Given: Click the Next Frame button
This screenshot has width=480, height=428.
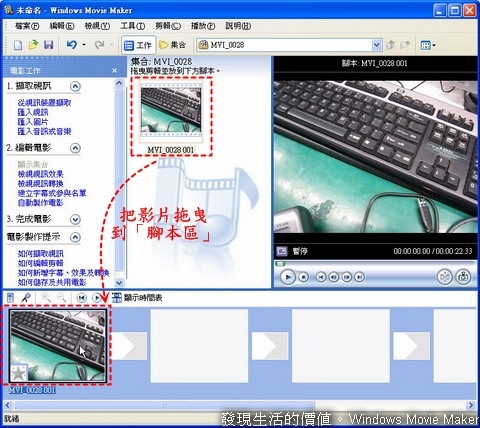Looking at the screenshot, I should 347,277.
